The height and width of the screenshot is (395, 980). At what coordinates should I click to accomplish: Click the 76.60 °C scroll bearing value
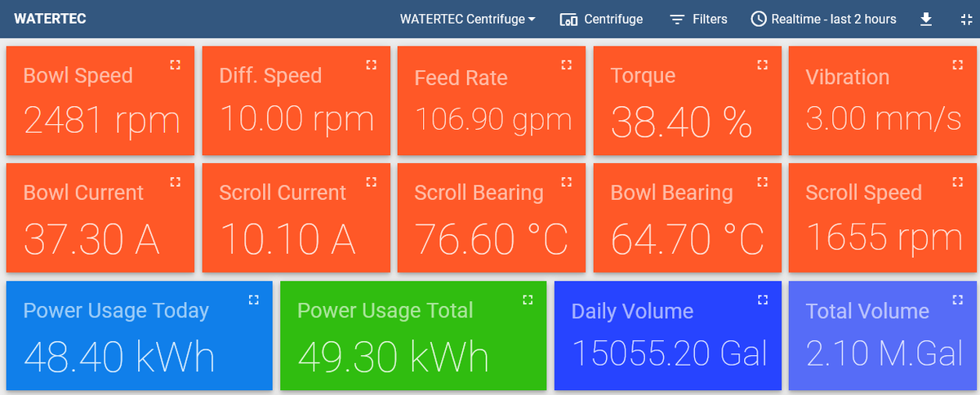pos(492,239)
